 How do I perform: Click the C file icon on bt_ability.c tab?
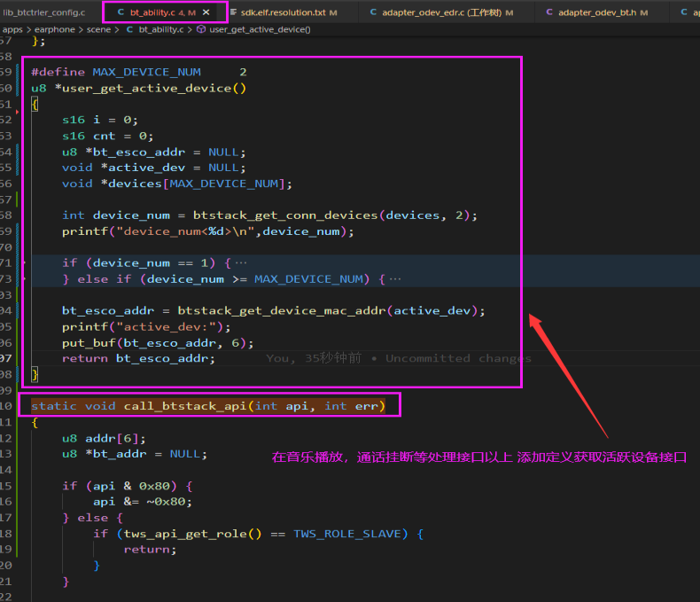121,12
